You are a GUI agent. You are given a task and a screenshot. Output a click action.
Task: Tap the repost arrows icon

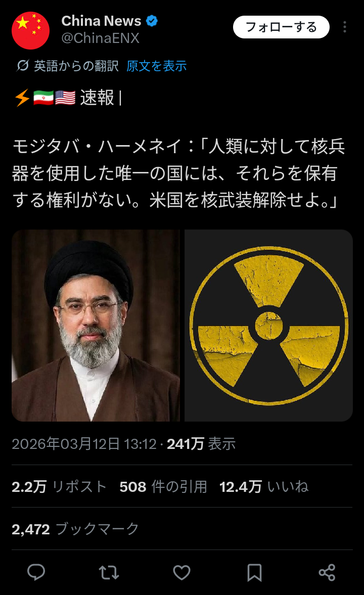109,572
